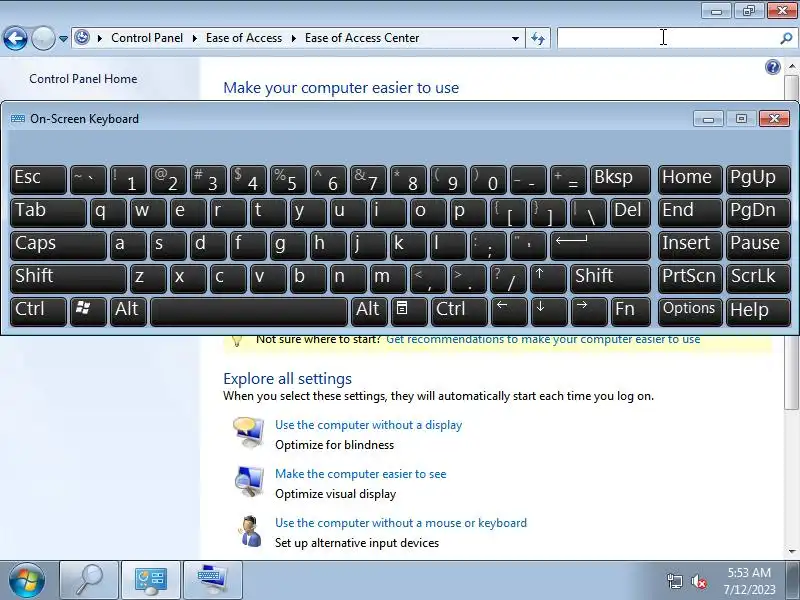
Task: Click the light bulb recommendation icon
Action: pyautogui.click(x=237, y=340)
